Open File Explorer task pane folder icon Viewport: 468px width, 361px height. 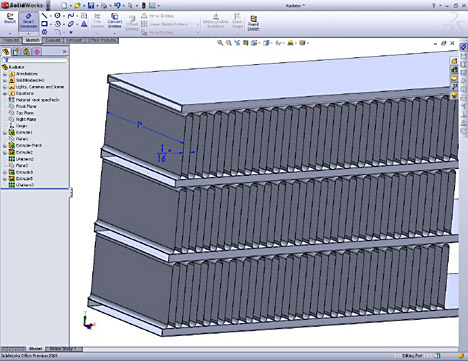pyautogui.click(x=454, y=78)
